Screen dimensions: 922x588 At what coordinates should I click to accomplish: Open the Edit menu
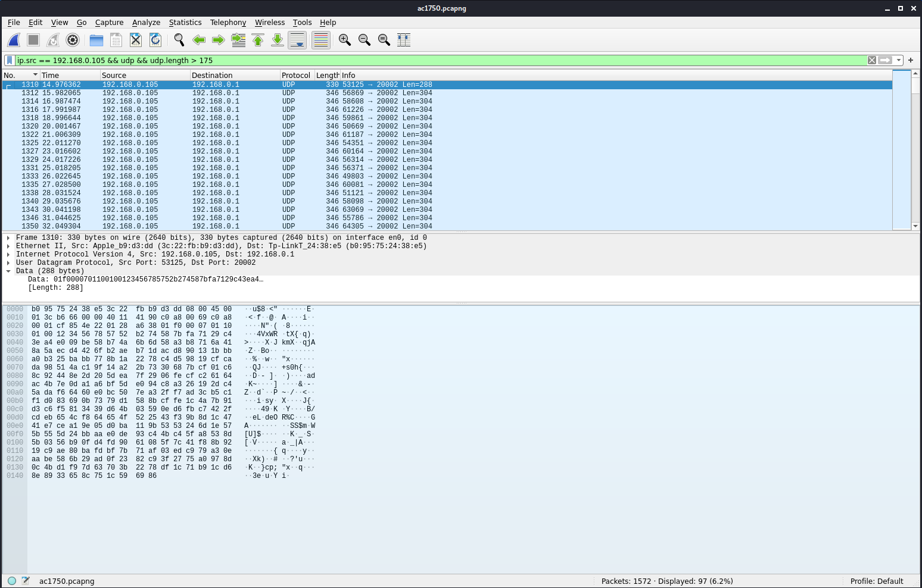[x=35, y=22]
